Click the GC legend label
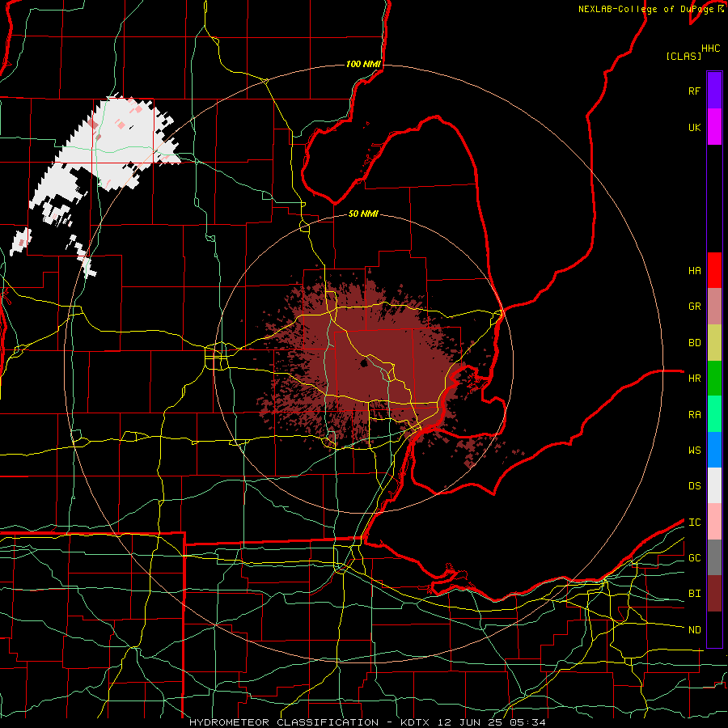The image size is (728, 728). pos(694,557)
